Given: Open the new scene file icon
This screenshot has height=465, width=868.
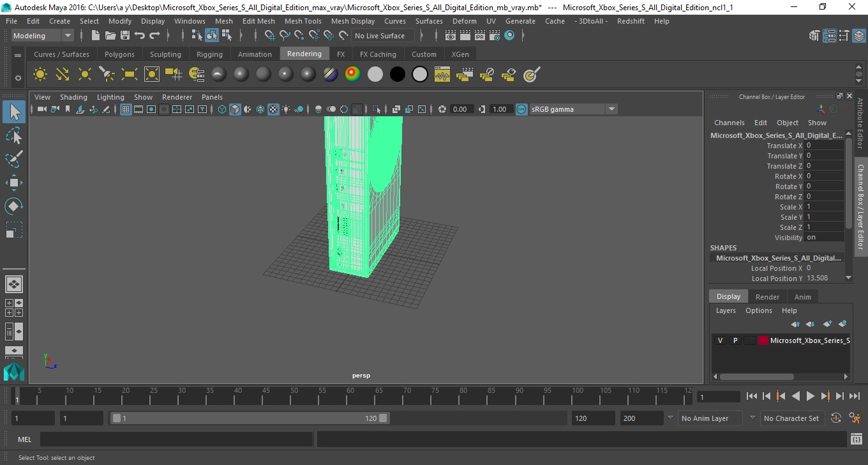Looking at the screenshot, I should pos(96,36).
